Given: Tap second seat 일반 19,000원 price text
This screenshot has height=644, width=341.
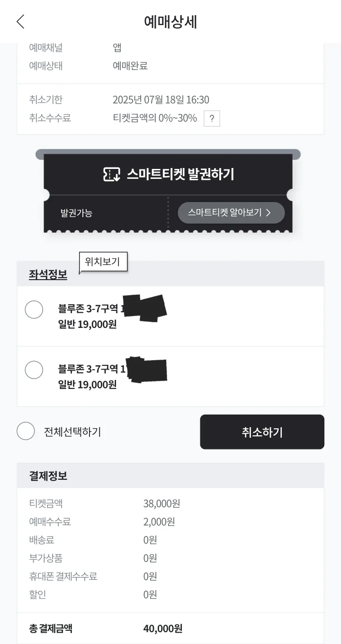Looking at the screenshot, I should click(87, 385).
